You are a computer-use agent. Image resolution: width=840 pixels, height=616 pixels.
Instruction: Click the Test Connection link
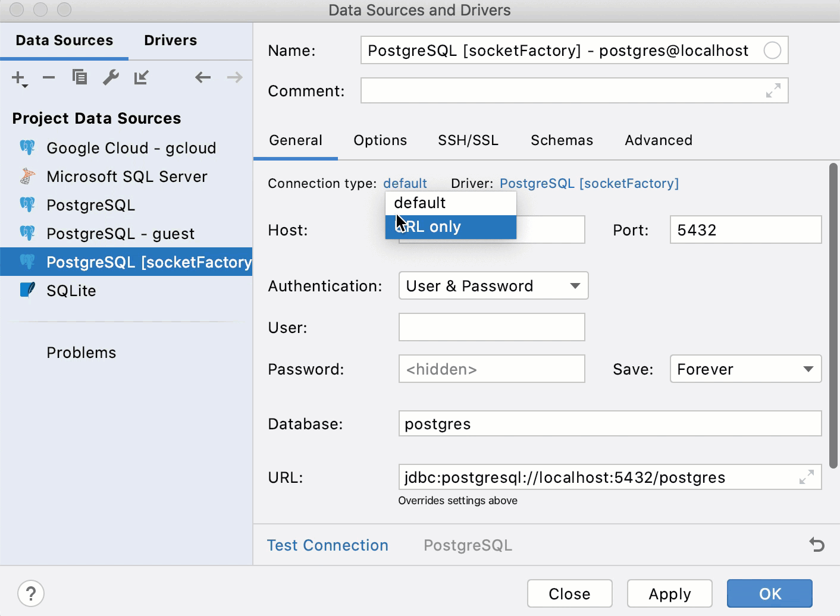(327, 545)
